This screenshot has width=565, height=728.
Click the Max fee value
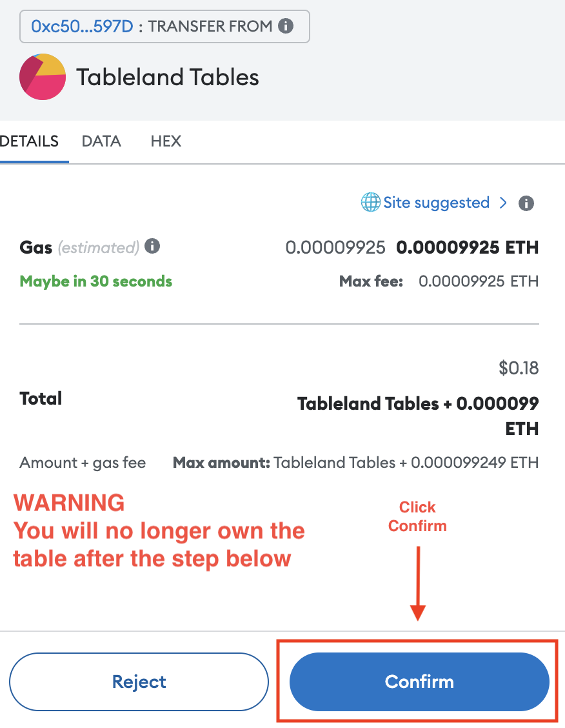[478, 281]
